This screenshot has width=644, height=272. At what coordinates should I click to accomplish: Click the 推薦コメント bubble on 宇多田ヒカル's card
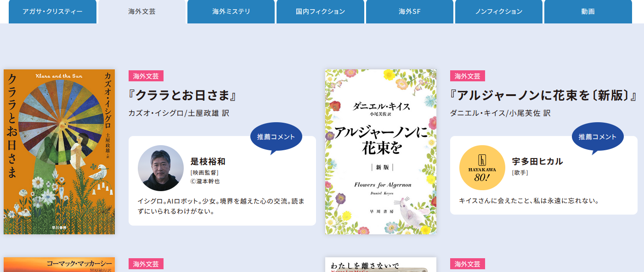598,137
